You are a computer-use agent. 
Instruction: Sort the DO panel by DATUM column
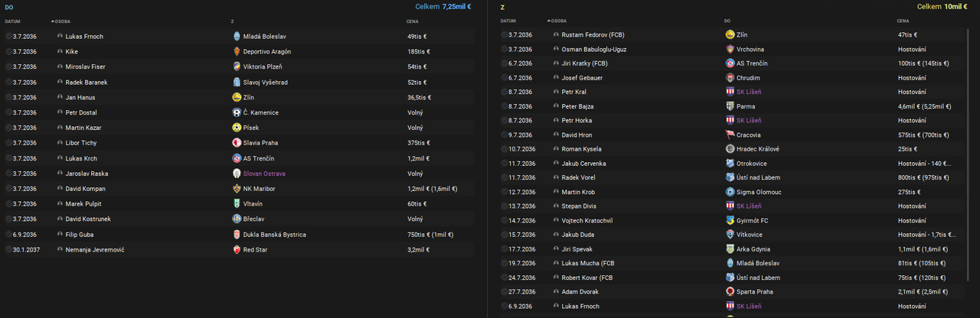pos(12,21)
